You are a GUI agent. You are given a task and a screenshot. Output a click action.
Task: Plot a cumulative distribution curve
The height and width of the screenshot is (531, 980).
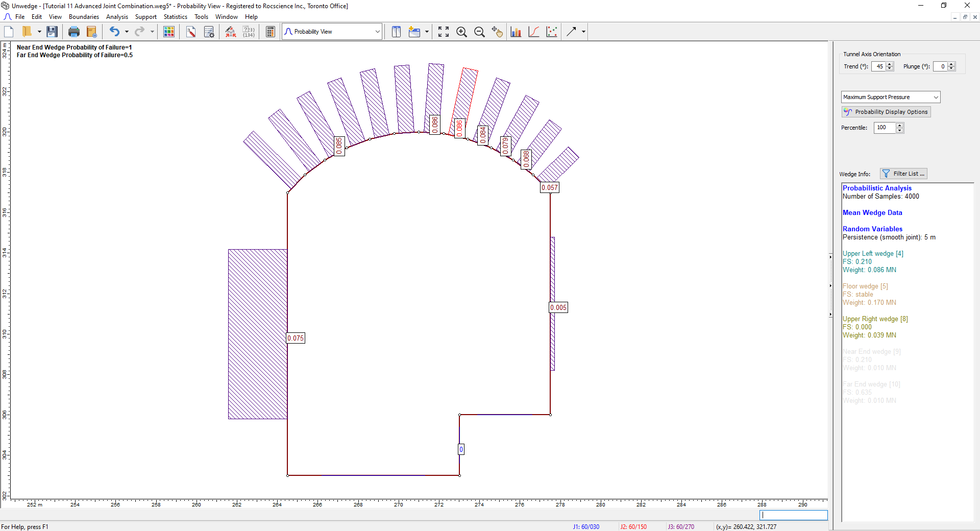534,32
